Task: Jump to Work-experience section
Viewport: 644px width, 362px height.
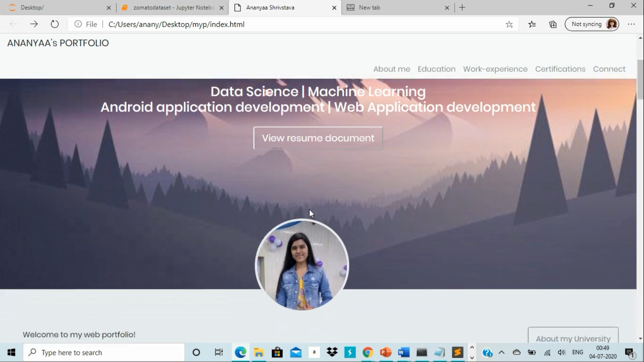Action: pos(495,69)
